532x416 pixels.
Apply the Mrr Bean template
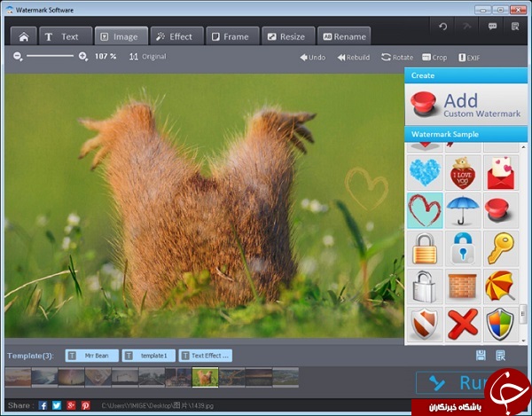coord(92,356)
